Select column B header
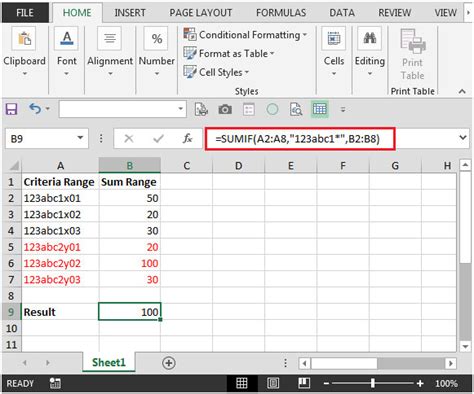Viewport: 474px width, 394px height. pyautogui.click(x=129, y=165)
